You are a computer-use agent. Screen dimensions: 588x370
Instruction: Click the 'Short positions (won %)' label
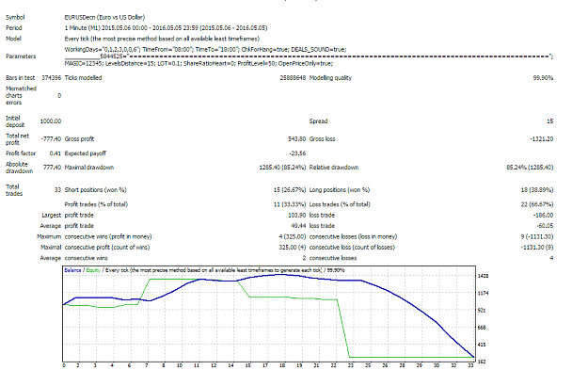pos(96,190)
